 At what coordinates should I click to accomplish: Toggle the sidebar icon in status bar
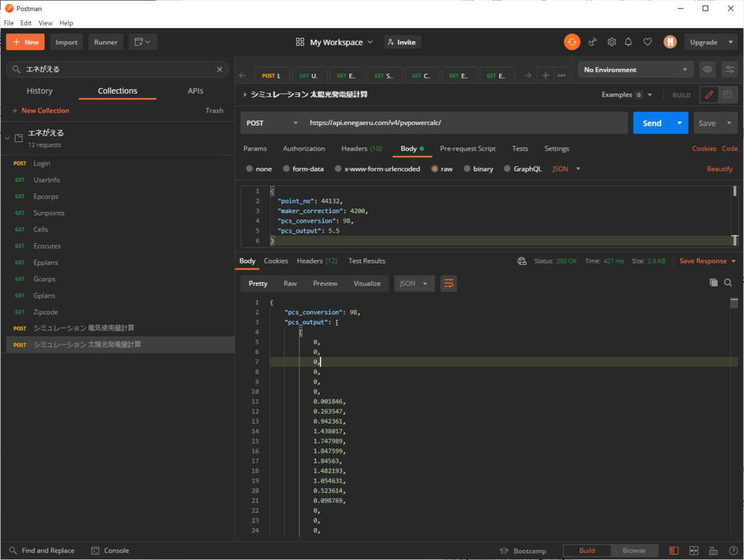click(x=674, y=551)
